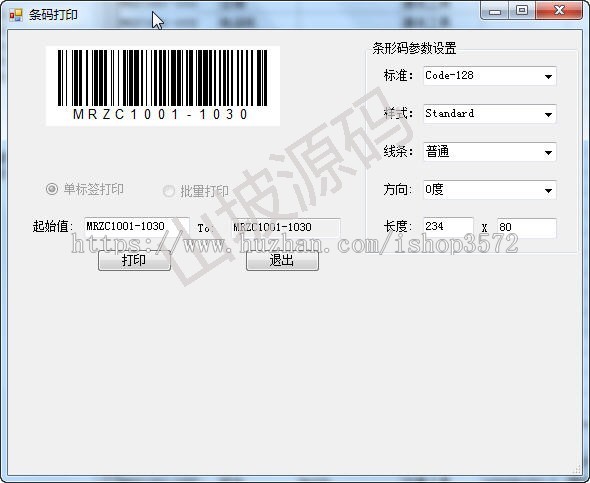The image size is (590, 483).
Task: Click the 长度 width field showing 234
Action: coord(448,227)
